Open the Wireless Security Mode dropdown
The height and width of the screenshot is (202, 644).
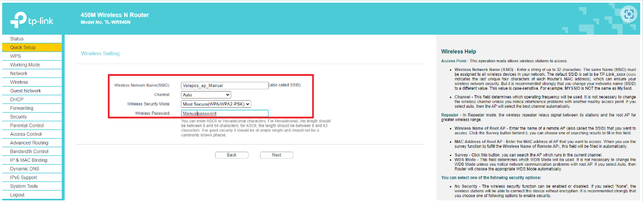(216, 105)
